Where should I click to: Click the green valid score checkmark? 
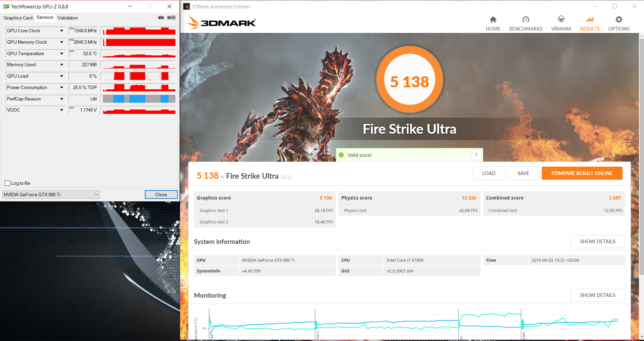coord(341,155)
